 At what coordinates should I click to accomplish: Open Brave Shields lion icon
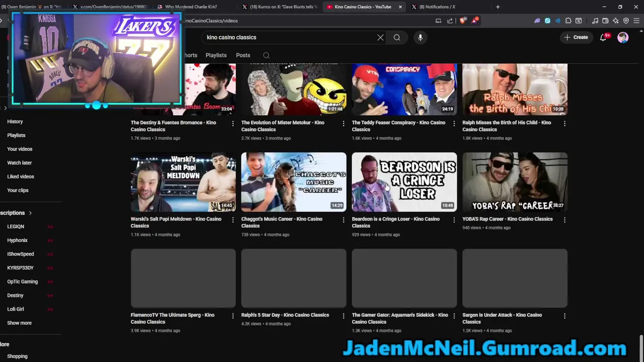462,21
